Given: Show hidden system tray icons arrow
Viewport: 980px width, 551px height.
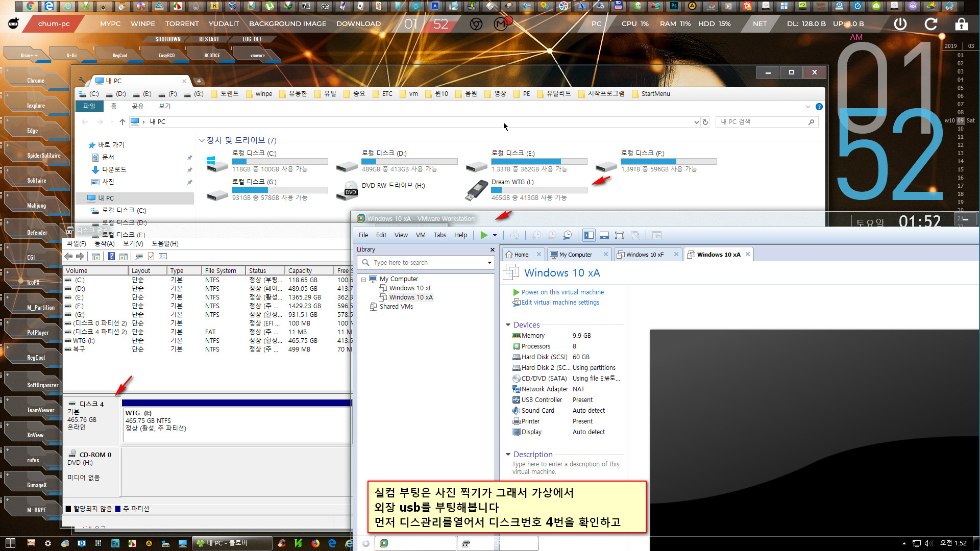Looking at the screenshot, I should click(904, 543).
